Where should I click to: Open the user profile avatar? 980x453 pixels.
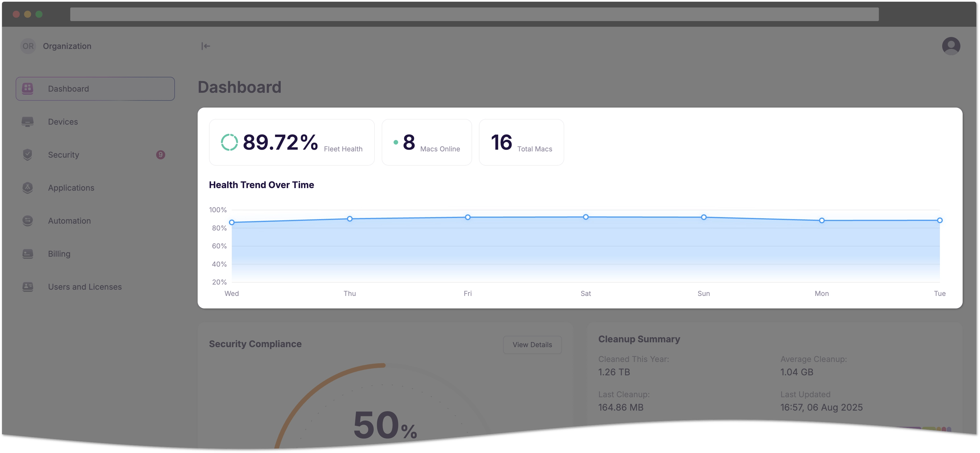click(951, 46)
